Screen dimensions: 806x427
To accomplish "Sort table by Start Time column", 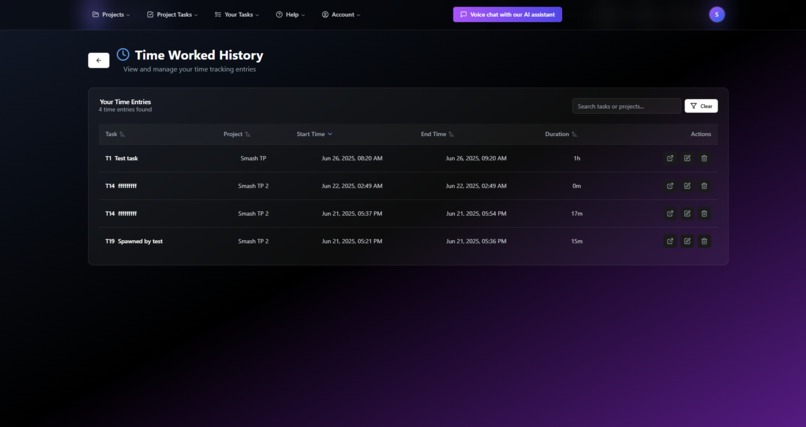I will 315,134.
